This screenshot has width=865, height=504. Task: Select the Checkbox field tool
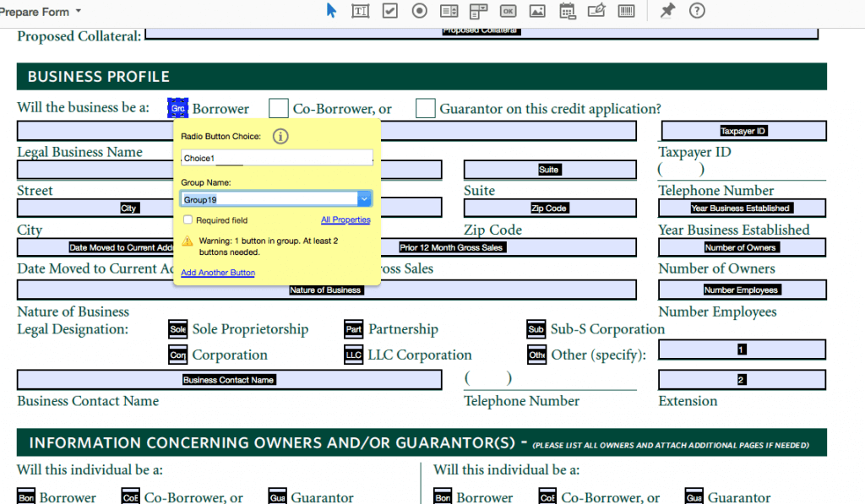tap(389, 11)
